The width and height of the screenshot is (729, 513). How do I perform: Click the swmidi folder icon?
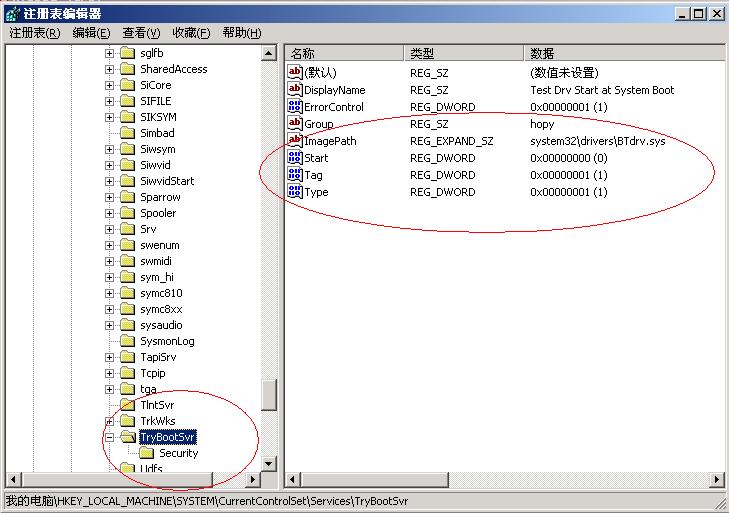[127, 261]
